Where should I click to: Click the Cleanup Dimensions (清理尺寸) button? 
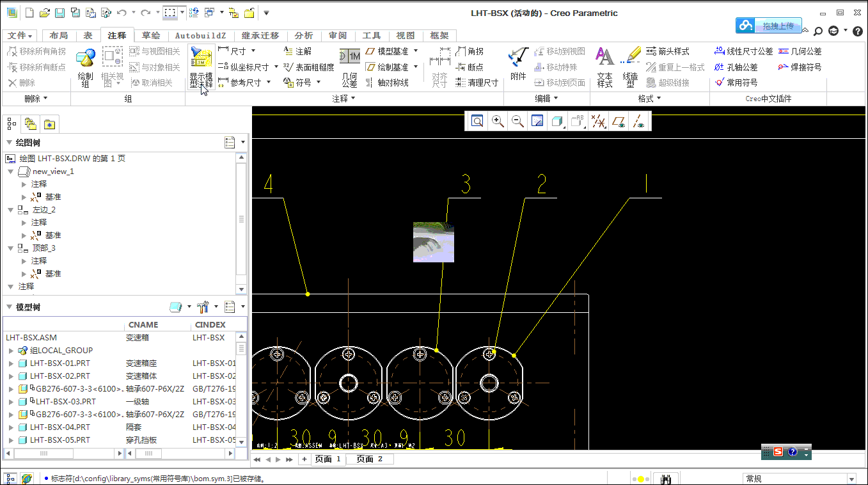click(477, 83)
